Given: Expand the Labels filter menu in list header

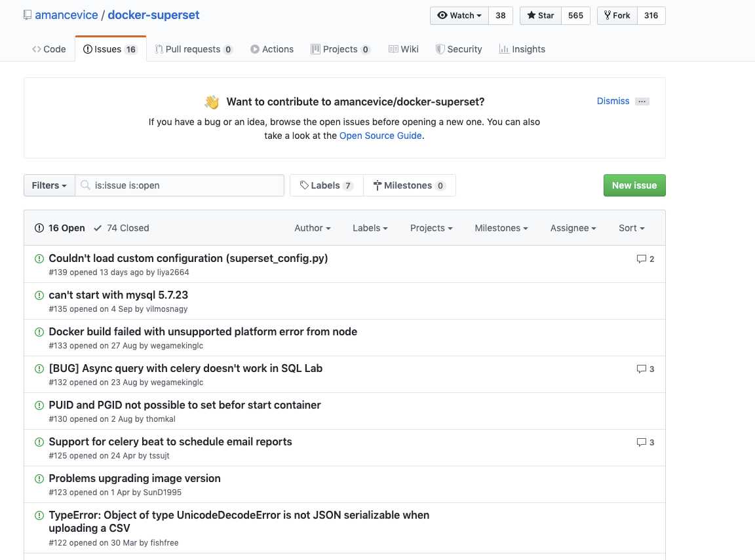Looking at the screenshot, I should click(370, 228).
